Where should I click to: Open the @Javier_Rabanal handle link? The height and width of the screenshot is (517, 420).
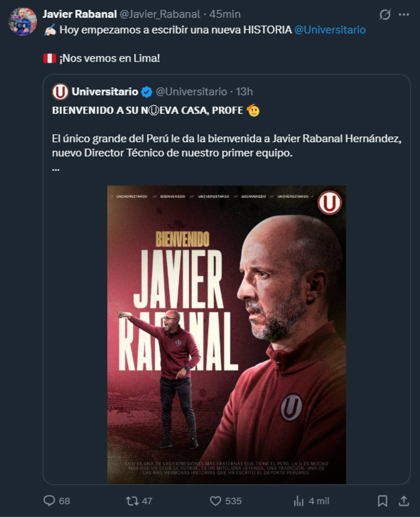coord(160,14)
